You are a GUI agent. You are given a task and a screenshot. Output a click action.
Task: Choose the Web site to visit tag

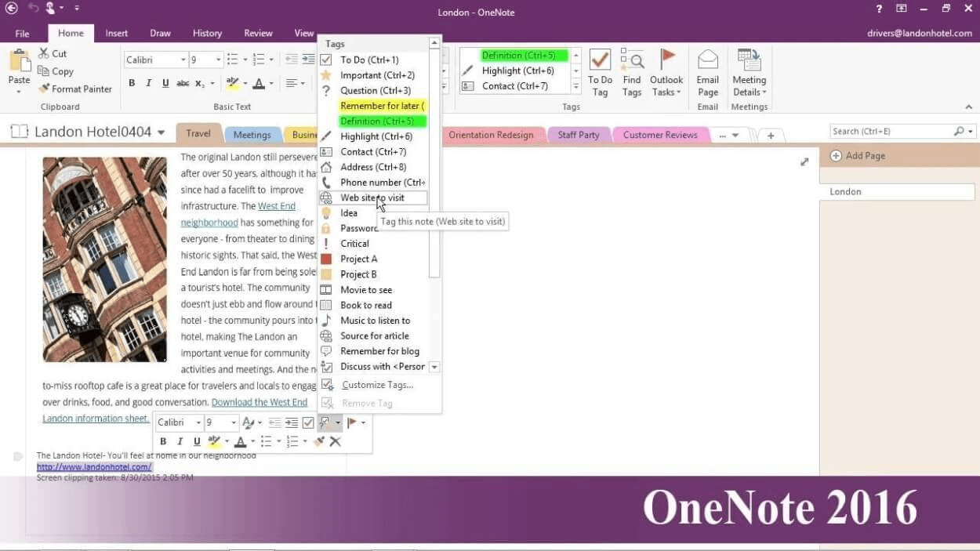[x=373, y=198]
